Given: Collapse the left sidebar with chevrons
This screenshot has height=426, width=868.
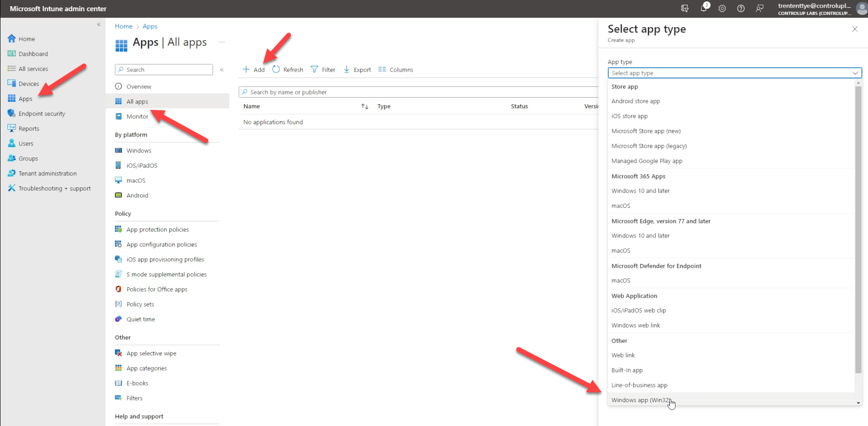Looking at the screenshot, I should tap(99, 24).
